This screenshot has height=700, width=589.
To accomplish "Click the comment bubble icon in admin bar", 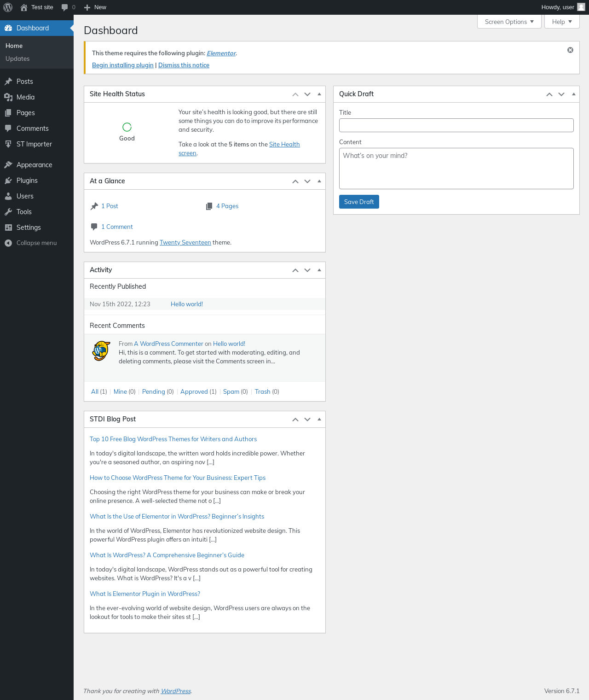I will [64, 7].
